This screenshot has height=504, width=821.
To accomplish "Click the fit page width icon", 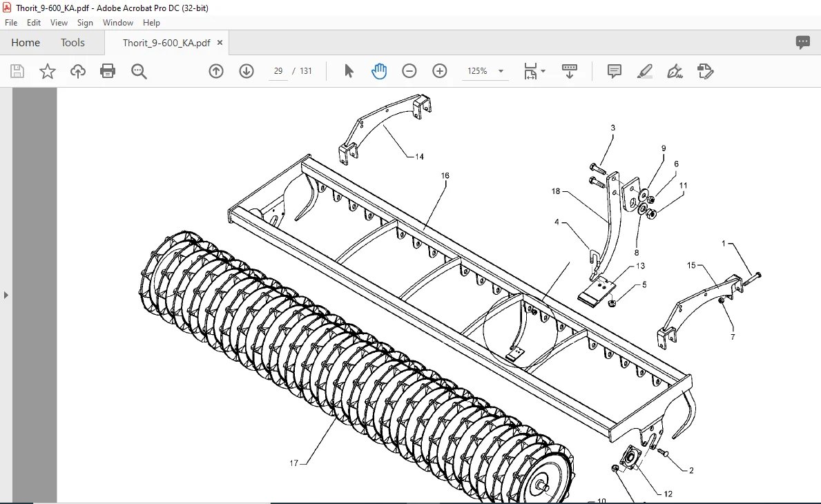I will click(x=530, y=71).
